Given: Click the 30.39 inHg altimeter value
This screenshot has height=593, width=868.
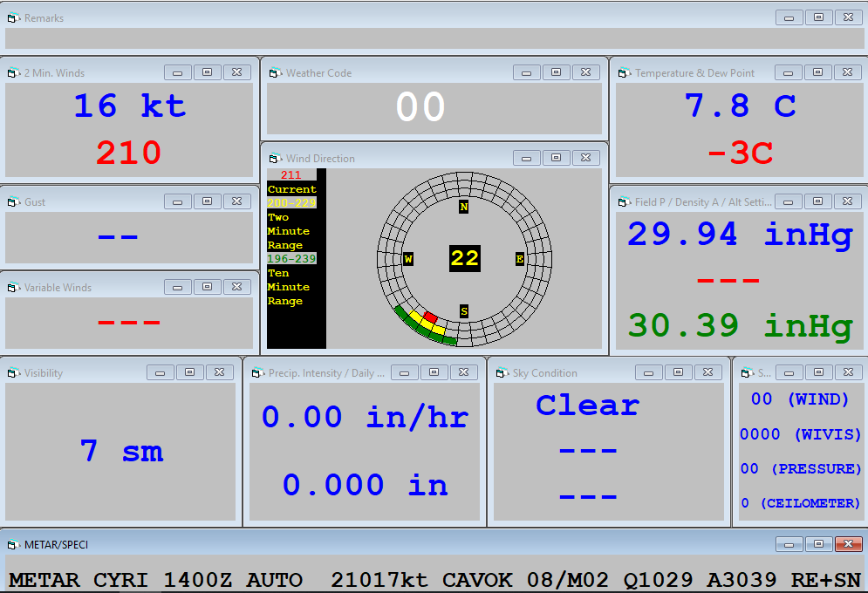Looking at the screenshot, I should click(x=740, y=326).
